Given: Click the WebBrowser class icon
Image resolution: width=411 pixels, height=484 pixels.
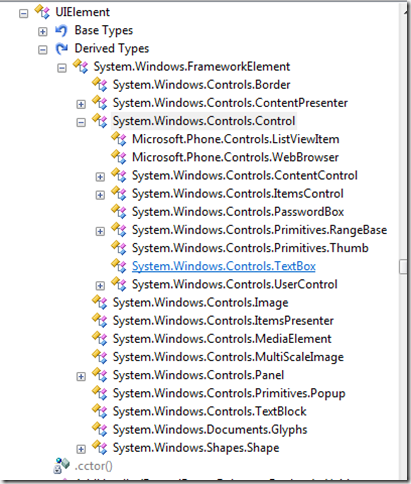Looking at the screenshot, I should point(119,157).
